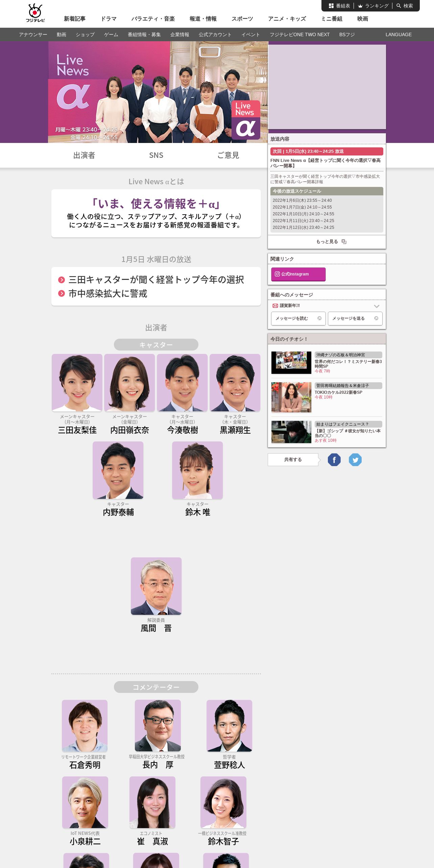This screenshot has height=868, width=434.
Task: Open the 公式Instagram link
Action: coord(298,274)
